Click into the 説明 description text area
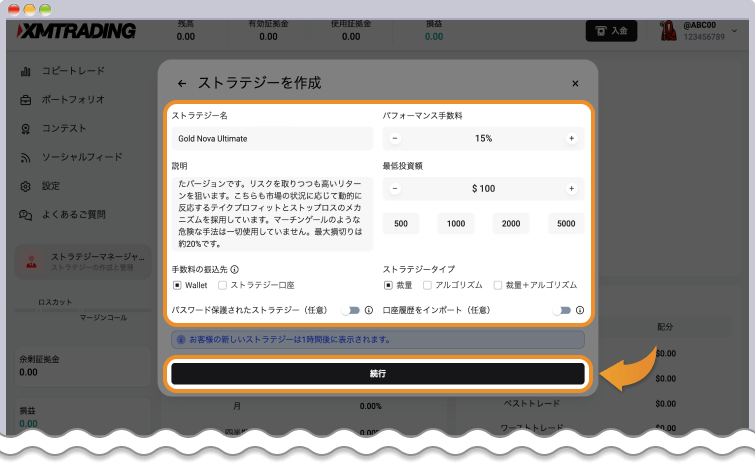The width and height of the screenshot is (755, 466). (272, 214)
